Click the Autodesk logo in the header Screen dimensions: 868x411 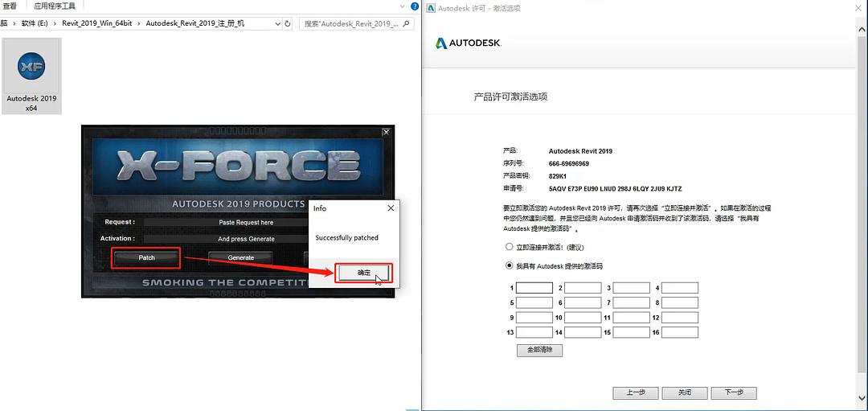468,43
